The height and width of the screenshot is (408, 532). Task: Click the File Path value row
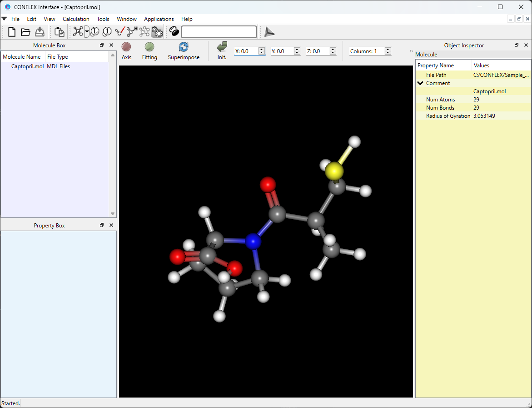(x=501, y=75)
